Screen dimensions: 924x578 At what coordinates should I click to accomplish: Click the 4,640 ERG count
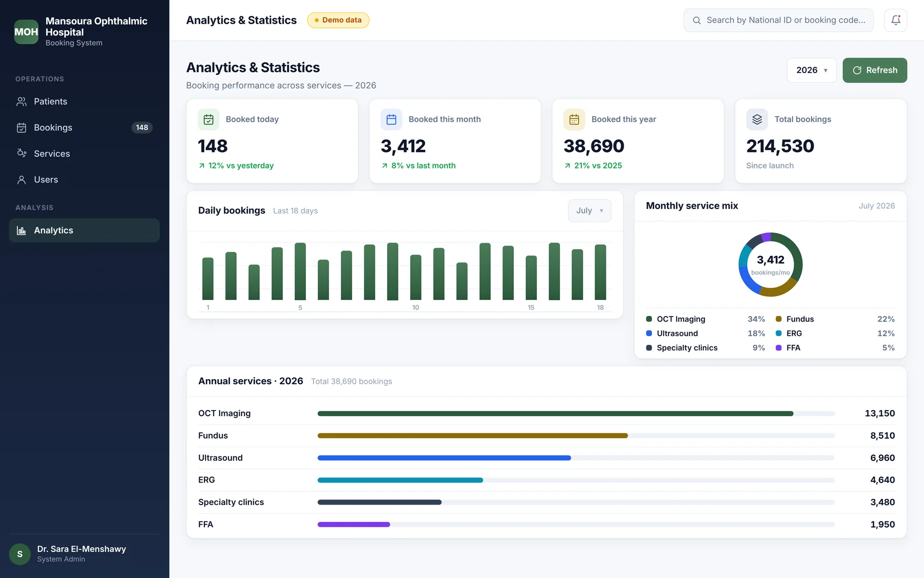click(882, 480)
